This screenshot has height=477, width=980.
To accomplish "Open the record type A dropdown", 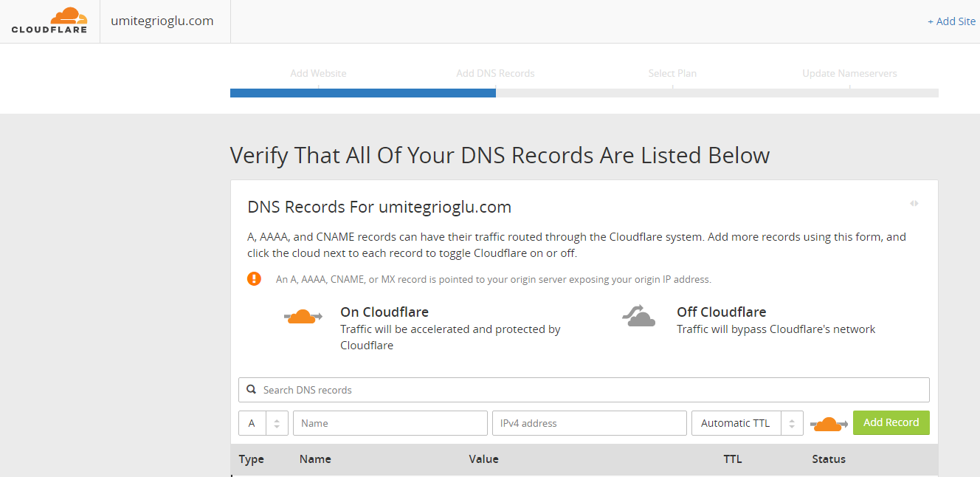I will coord(263,423).
